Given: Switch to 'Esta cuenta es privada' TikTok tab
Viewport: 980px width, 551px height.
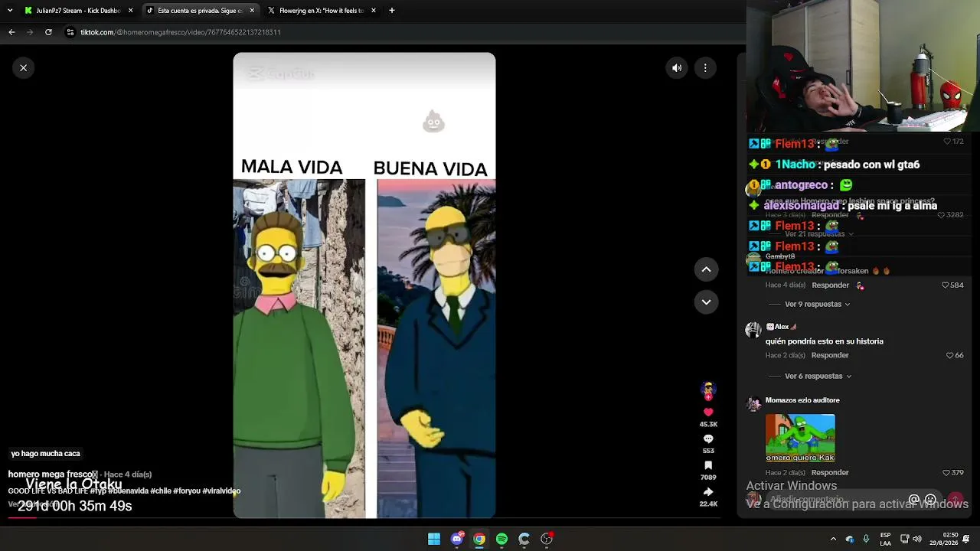Looking at the screenshot, I should [x=200, y=11].
